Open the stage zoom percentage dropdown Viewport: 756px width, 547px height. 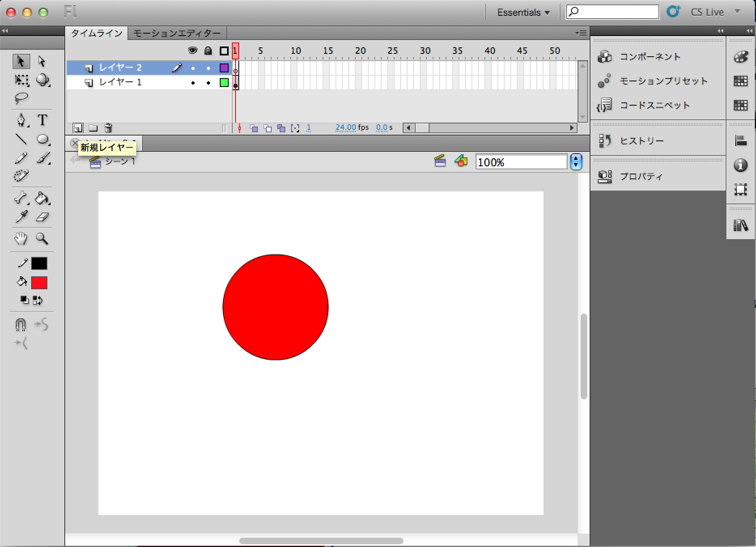(x=576, y=162)
